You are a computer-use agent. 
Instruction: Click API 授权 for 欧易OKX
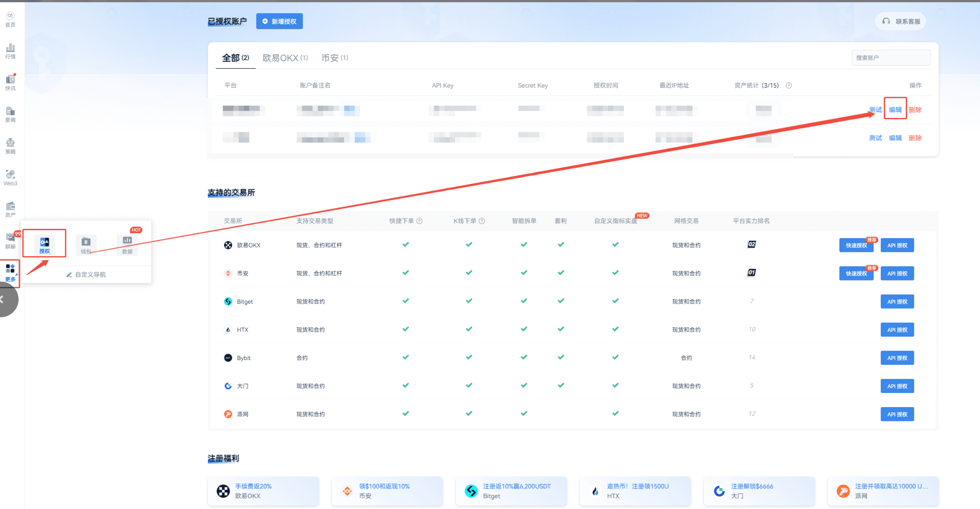pyautogui.click(x=897, y=245)
